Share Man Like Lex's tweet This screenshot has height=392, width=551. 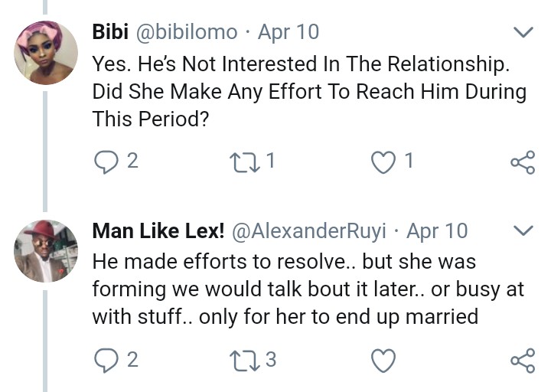[522, 359]
